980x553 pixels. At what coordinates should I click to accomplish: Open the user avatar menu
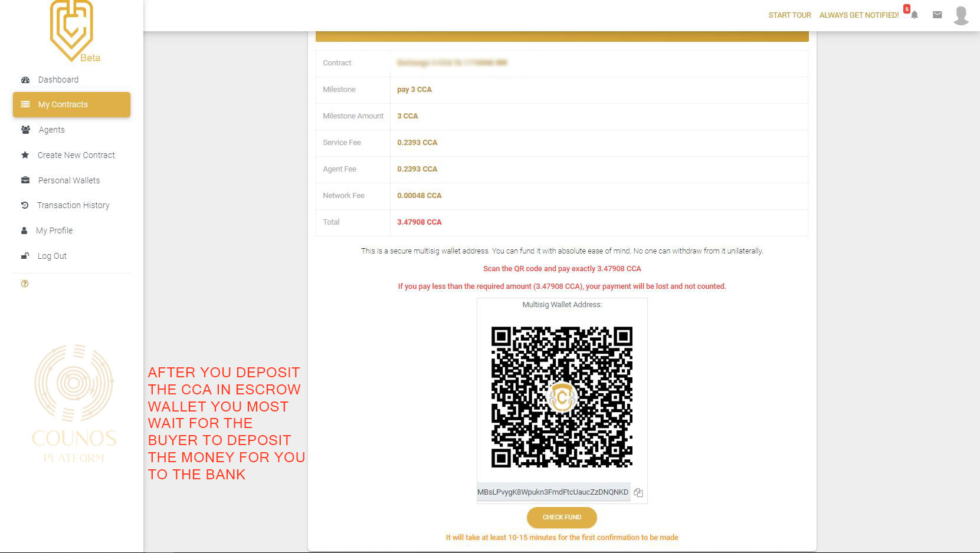(961, 15)
